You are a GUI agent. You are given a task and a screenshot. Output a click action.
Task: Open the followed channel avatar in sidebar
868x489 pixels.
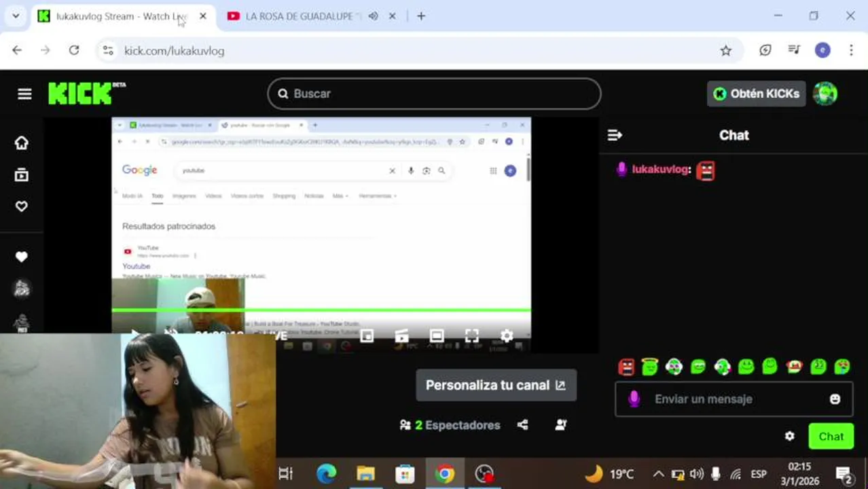(x=22, y=289)
